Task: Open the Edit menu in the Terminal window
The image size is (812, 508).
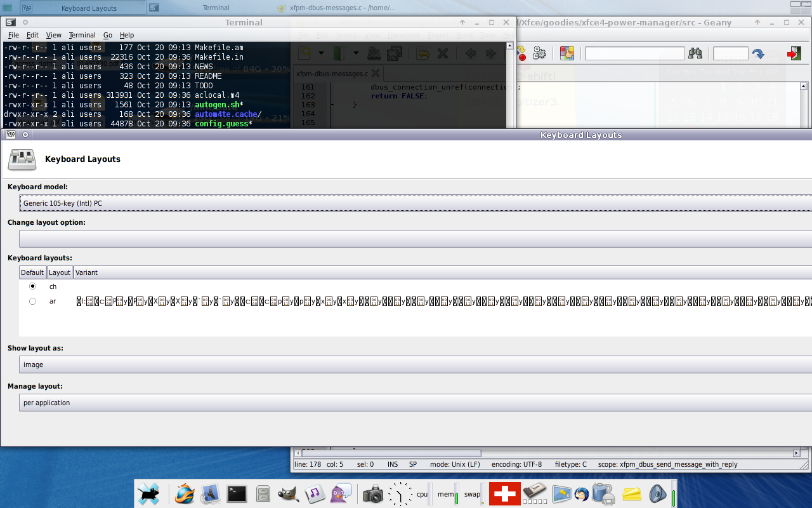Action: [x=32, y=36]
